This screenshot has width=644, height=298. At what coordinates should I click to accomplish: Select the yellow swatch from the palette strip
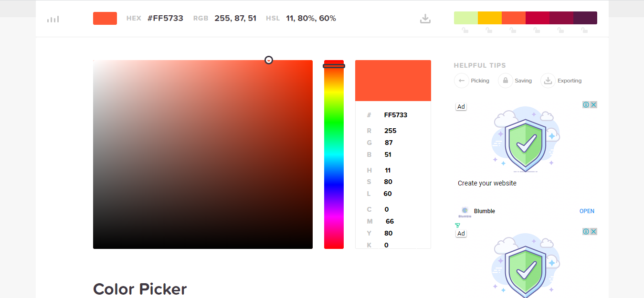[489, 17]
